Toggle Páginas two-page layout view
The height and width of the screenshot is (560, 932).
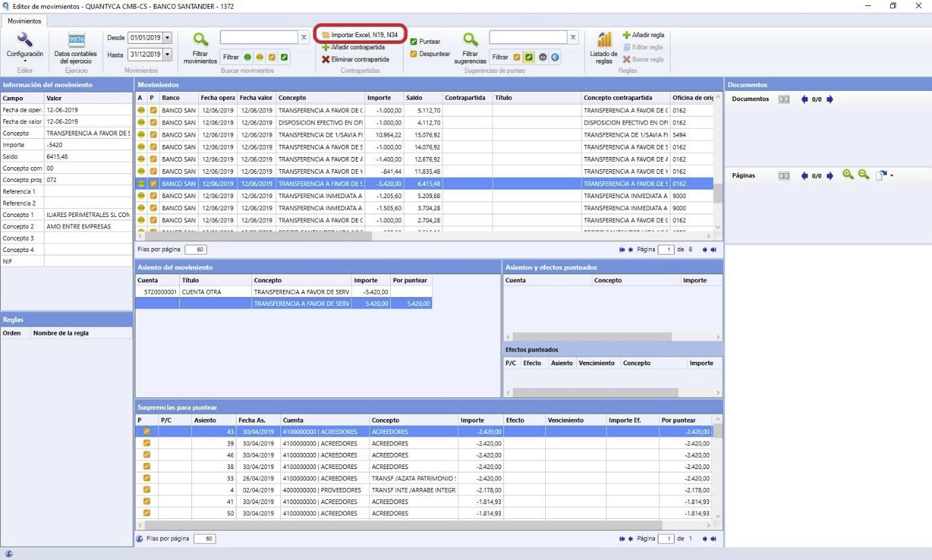click(784, 175)
